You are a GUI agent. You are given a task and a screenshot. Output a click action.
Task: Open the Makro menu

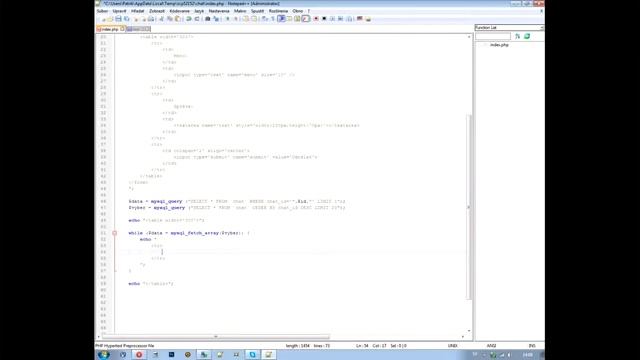click(x=240, y=11)
